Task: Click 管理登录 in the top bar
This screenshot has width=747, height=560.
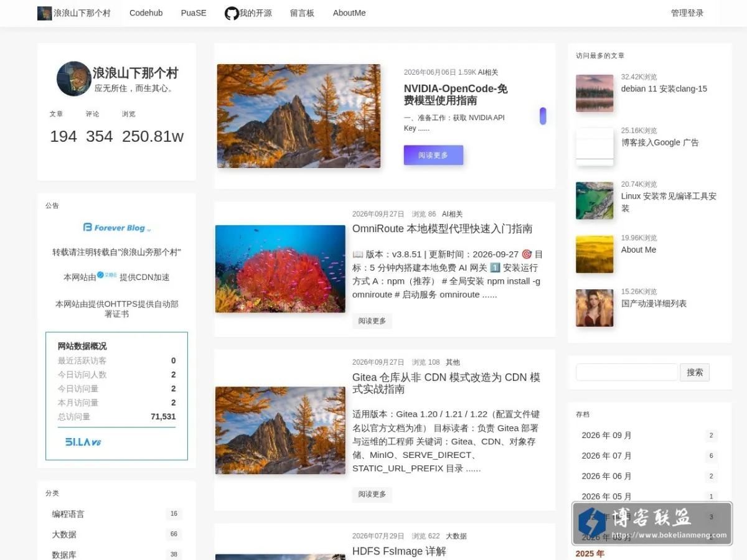Action: (x=687, y=13)
